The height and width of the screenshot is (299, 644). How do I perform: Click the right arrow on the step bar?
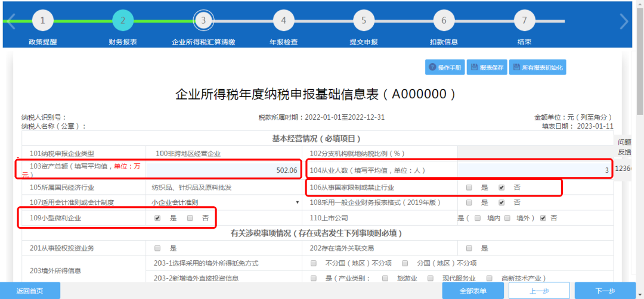(624, 21)
